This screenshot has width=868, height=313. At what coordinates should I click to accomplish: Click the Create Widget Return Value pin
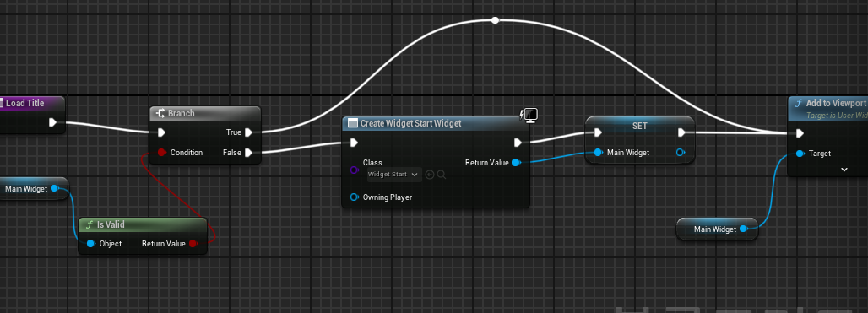pos(516,163)
